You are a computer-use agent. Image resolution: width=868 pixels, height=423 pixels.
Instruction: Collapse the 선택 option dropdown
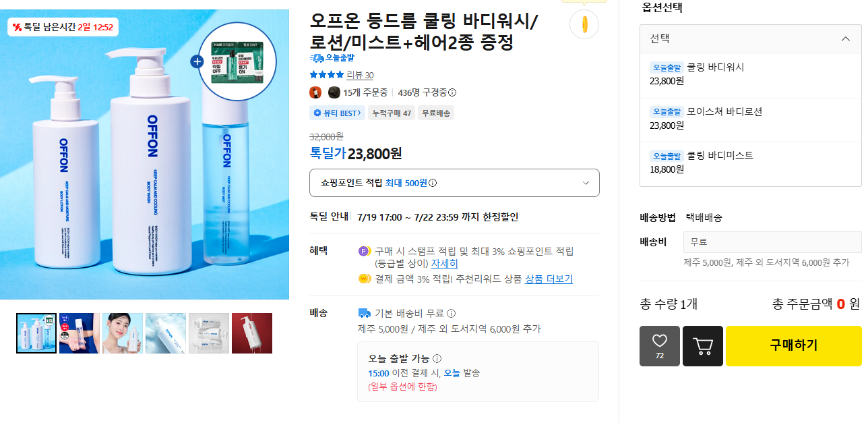pyautogui.click(x=751, y=39)
